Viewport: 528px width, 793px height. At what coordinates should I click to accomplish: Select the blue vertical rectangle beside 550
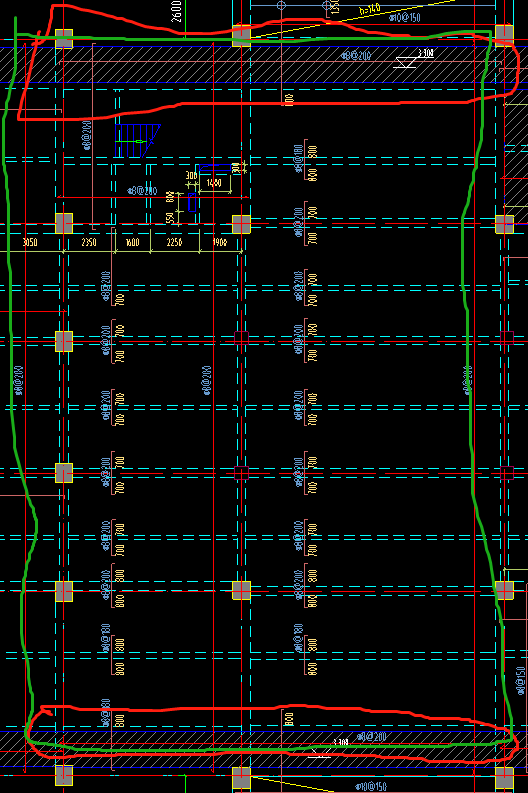(x=192, y=202)
